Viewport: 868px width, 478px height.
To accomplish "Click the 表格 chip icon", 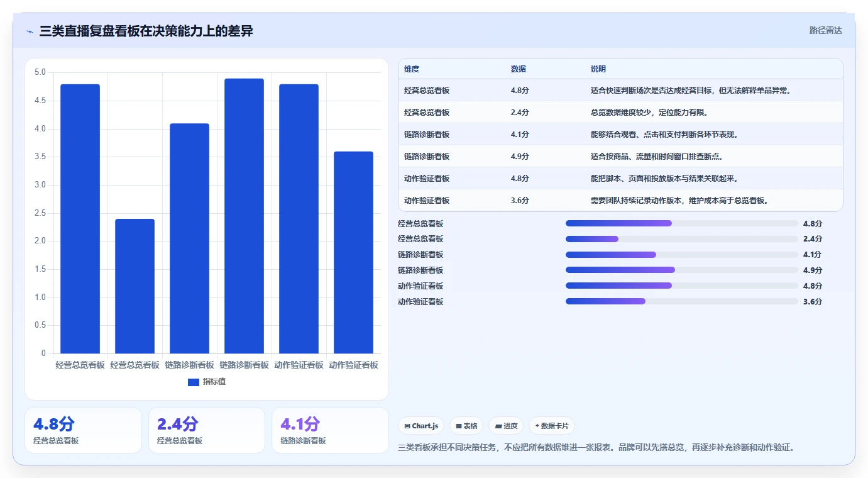I will [x=459, y=426].
